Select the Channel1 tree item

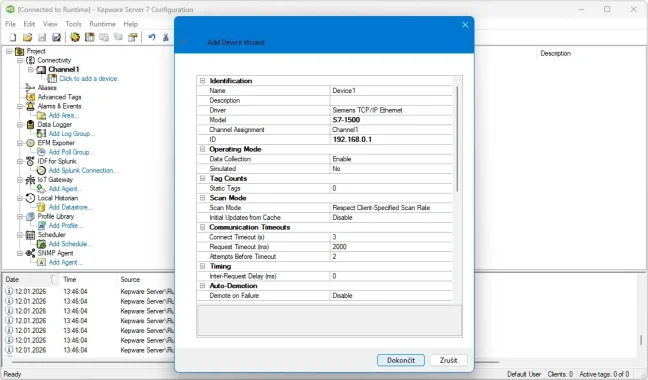(x=64, y=69)
